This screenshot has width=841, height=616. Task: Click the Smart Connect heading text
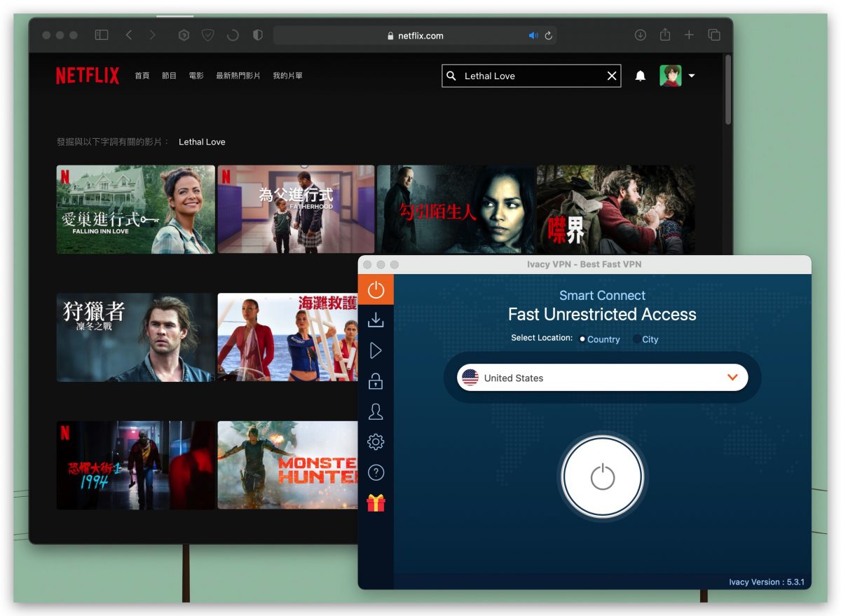(x=602, y=295)
